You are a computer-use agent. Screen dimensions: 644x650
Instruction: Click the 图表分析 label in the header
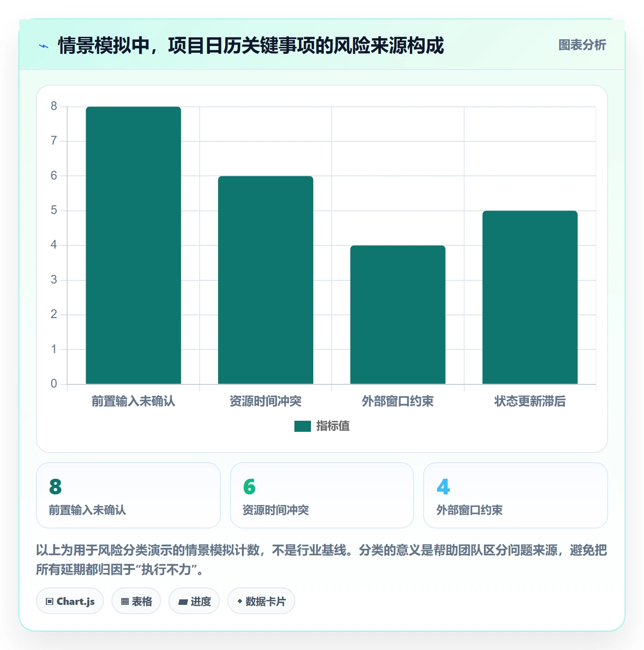pyautogui.click(x=582, y=45)
